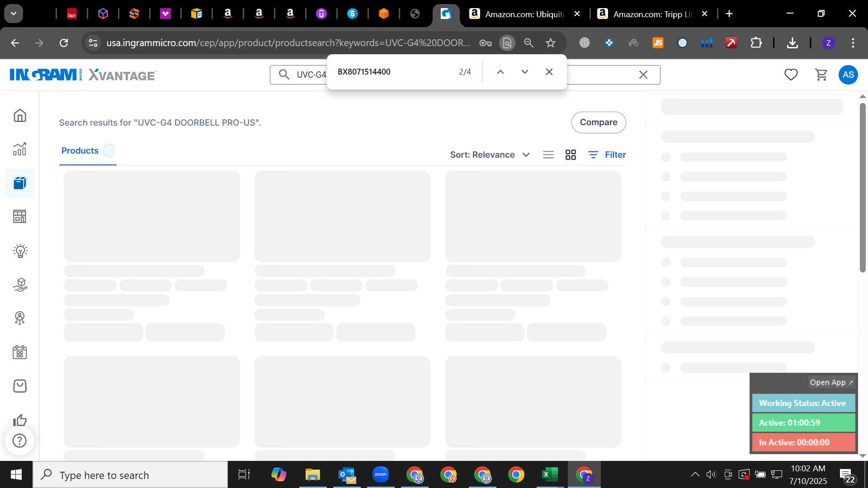This screenshot has width=868, height=488.
Task: Open the Extensions puzzle icon
Action: pos(756,43)
